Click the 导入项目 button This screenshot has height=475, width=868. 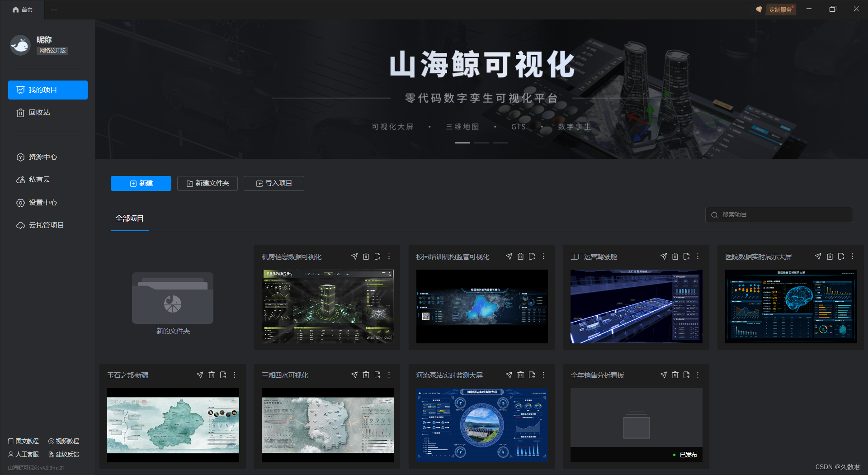pos(274,183)
